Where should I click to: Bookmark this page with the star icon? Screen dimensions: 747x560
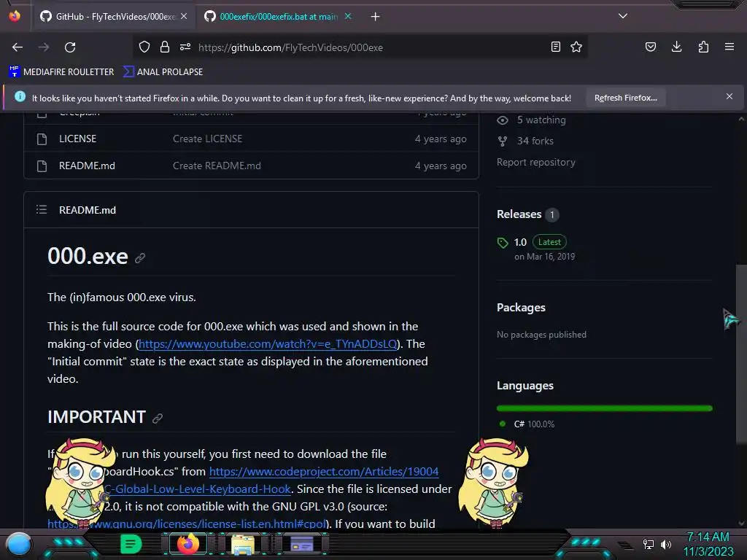coord(576,47)
